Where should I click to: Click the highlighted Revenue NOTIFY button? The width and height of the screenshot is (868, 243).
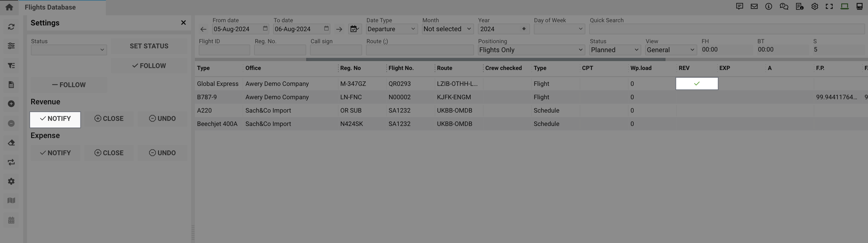[55, 119]
